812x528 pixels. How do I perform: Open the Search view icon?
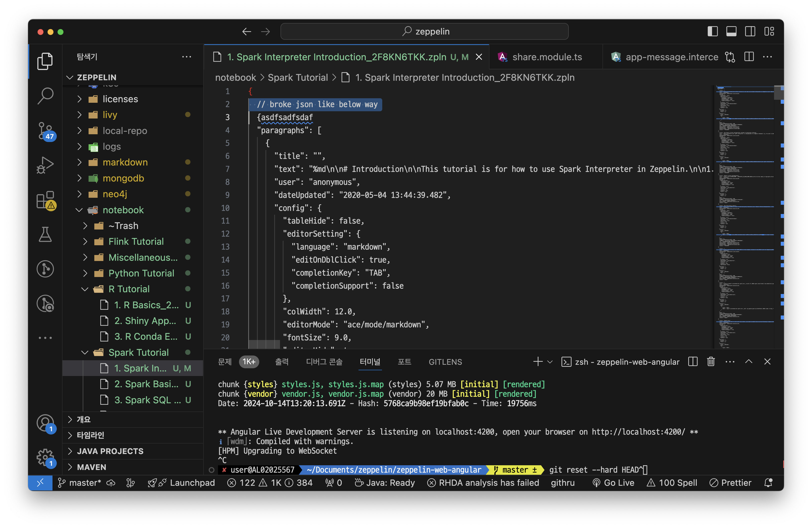(45, 96)
